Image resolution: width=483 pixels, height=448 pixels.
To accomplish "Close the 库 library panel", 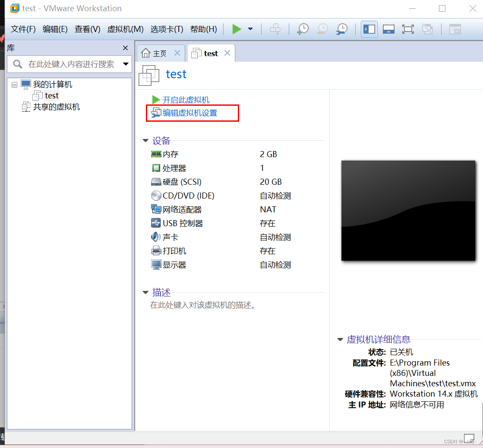I will tap(125, 48).
